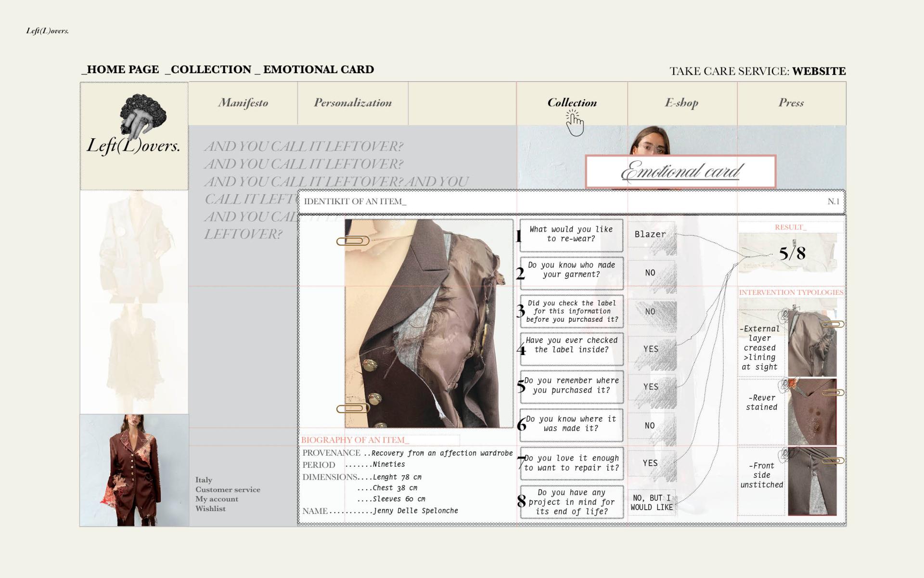Click the bottom paperclip on blazer photo
Viewport: 924px width, 578px height.
click(x=353, y=408)
